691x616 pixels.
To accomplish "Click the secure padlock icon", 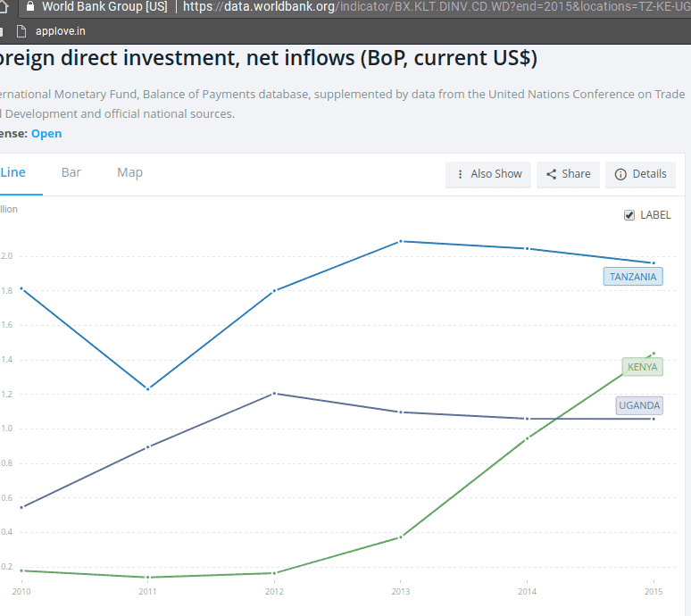I will click(30, 6).
